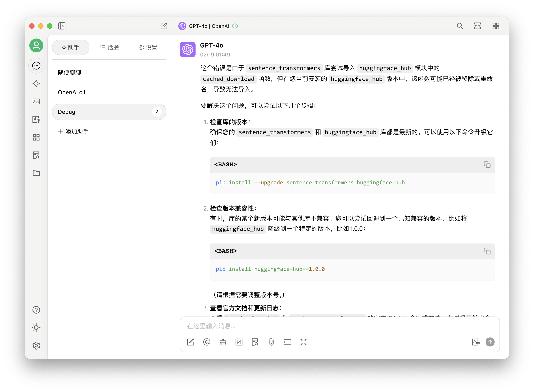Image resolution: width=534 pixels, height=392 pixels.
Task: Click 添加助手 to add an assistant
Action: pos(73,131)
